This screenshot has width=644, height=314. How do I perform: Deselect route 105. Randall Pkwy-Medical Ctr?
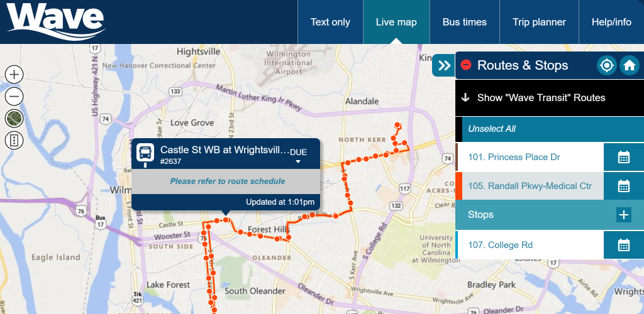tap(530, 186)
